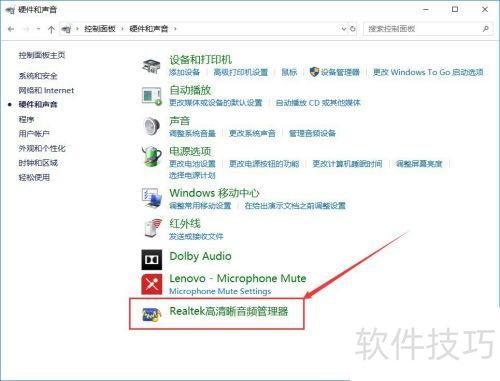Click the search magnifier icon
Screen dimensions: 500x381
pos(486,29)
